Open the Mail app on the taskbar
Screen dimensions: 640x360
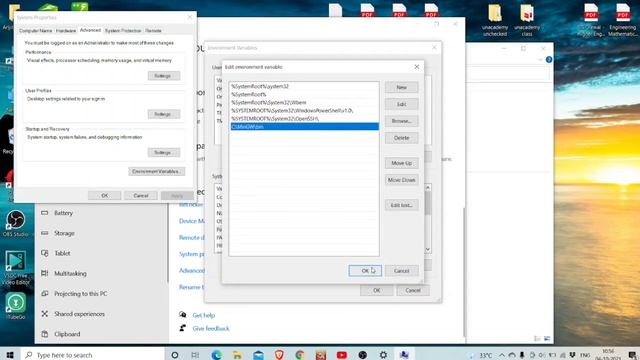click(258, 355)
